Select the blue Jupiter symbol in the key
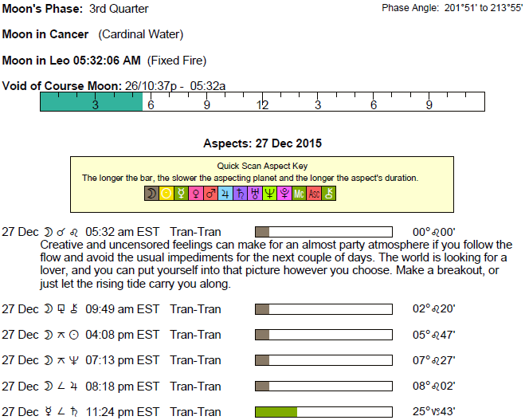Image resolution: width=525 pixels, height=420 pixels. click(x=225, y=194)
